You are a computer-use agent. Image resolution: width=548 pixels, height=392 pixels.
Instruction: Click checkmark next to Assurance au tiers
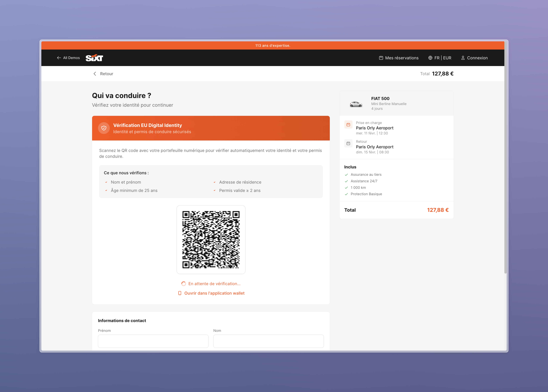coord(346,175)
